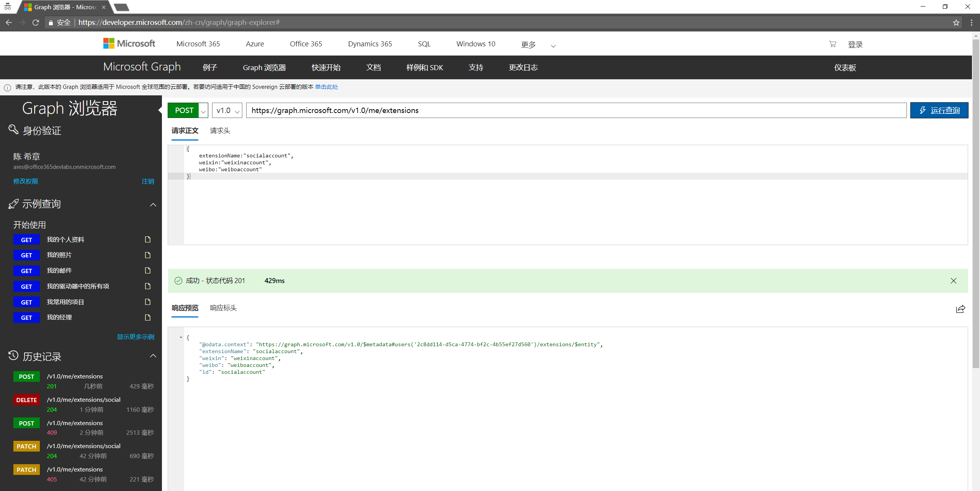Collapse the Graph browser sidebar arrow
The height and width of the screenshot is (491, 980).
[160, 110]
